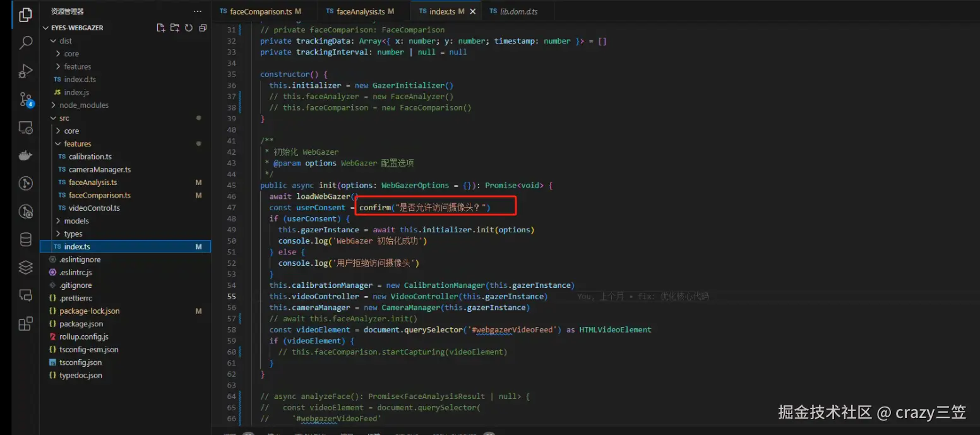Click the New File icon in explorer header
980x435 pixels.
161,28
